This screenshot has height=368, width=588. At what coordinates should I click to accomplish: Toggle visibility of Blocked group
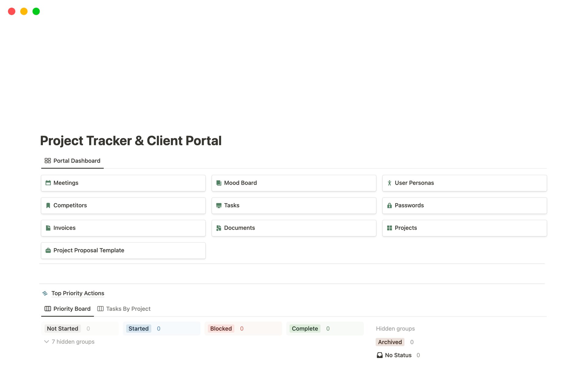point(221,328)
